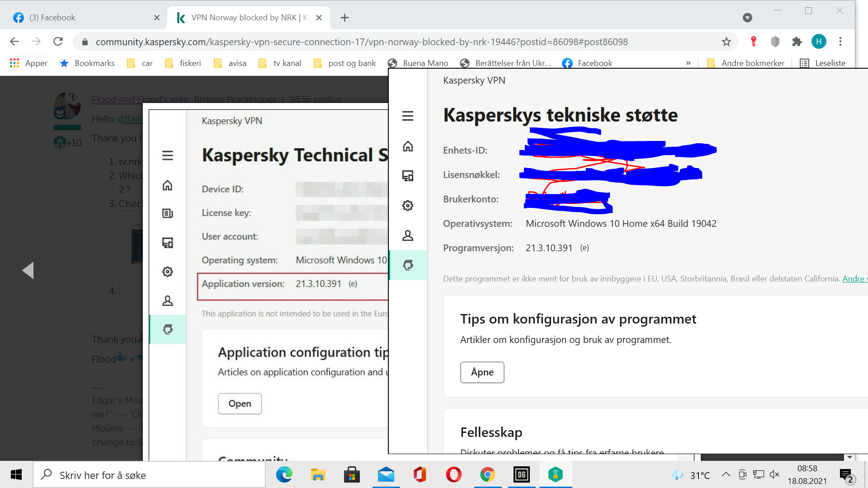Toggle the muted speaker volume icon
This screenshot has width=868, height=488.
point(774,474)
